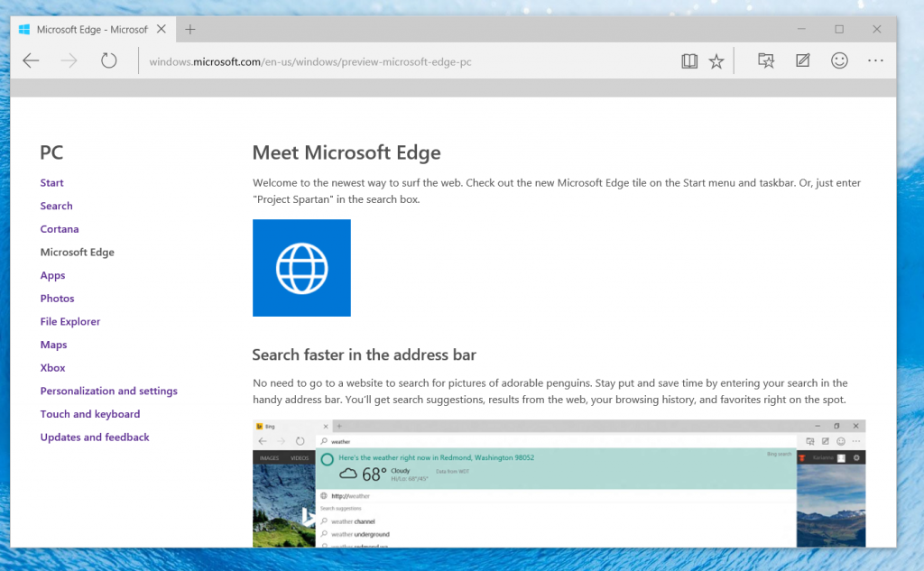Send feedback with the smiley icon
Viewport: 924px width, 571px height.
[839, 60]
